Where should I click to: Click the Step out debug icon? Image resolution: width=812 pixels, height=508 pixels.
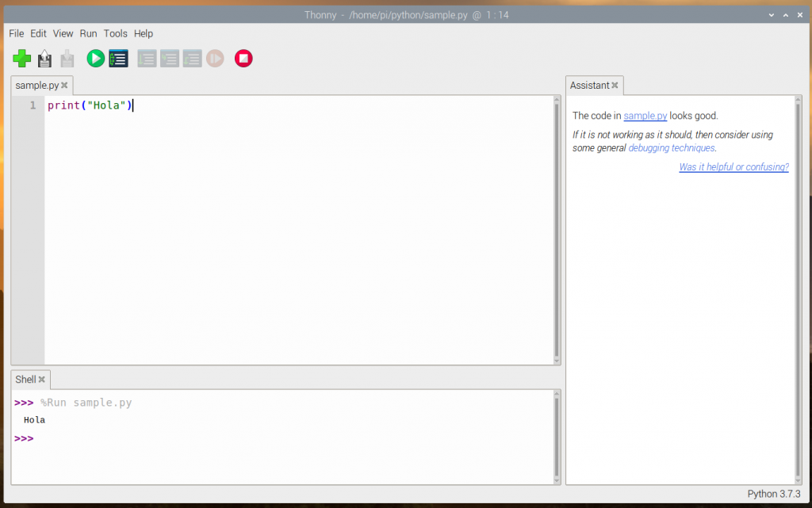[192, 59]
